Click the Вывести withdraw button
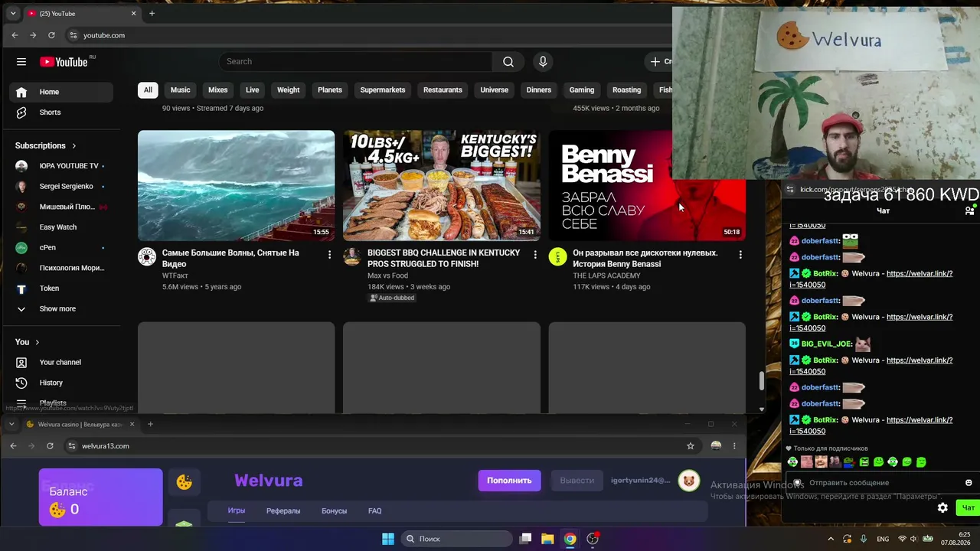Viewport: 980px width, 551px height. 577,481
